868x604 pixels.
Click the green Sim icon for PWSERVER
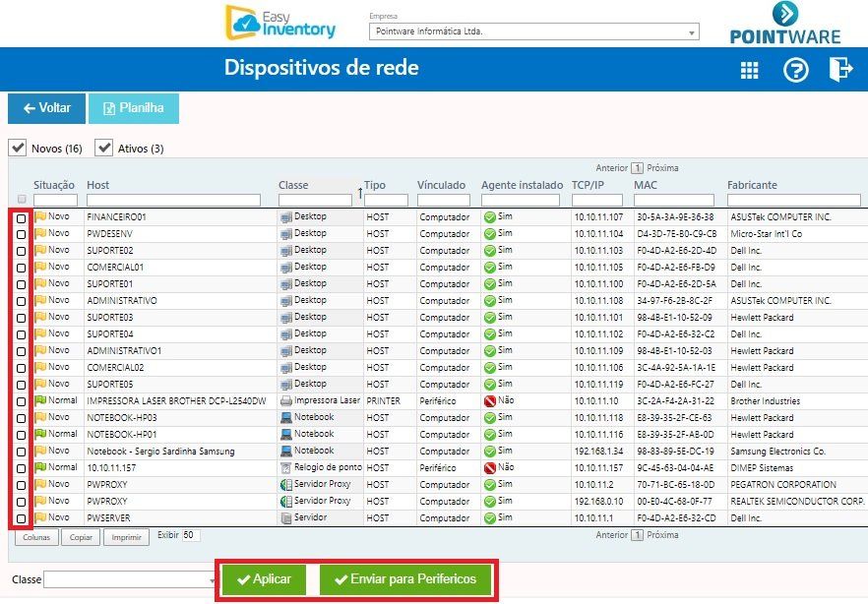coord(489,518)
